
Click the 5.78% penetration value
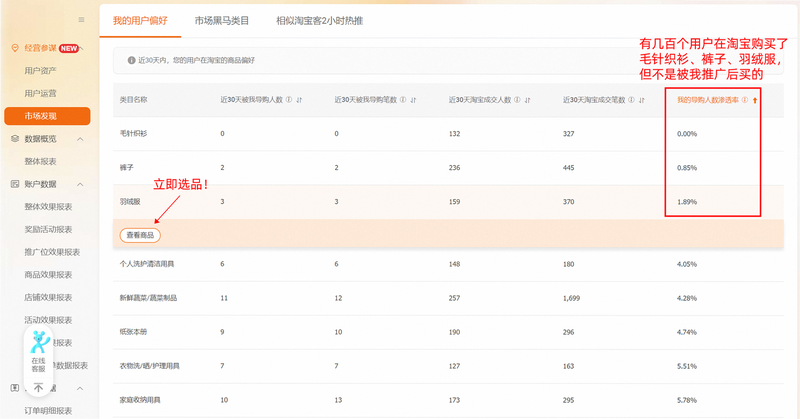click(x=687, y=400)
